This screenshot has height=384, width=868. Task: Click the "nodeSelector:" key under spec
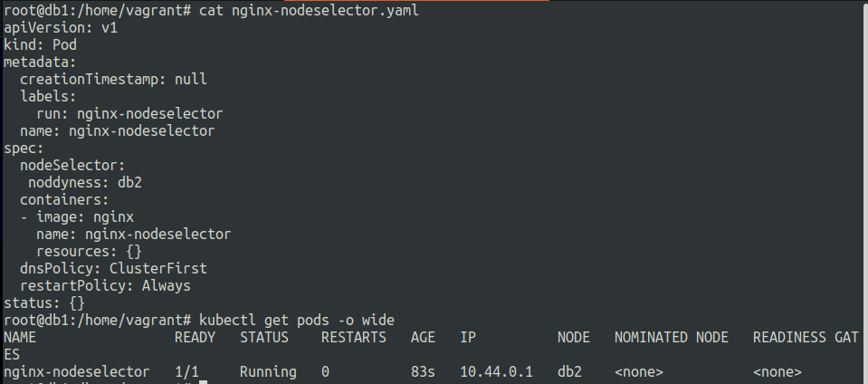72,165
